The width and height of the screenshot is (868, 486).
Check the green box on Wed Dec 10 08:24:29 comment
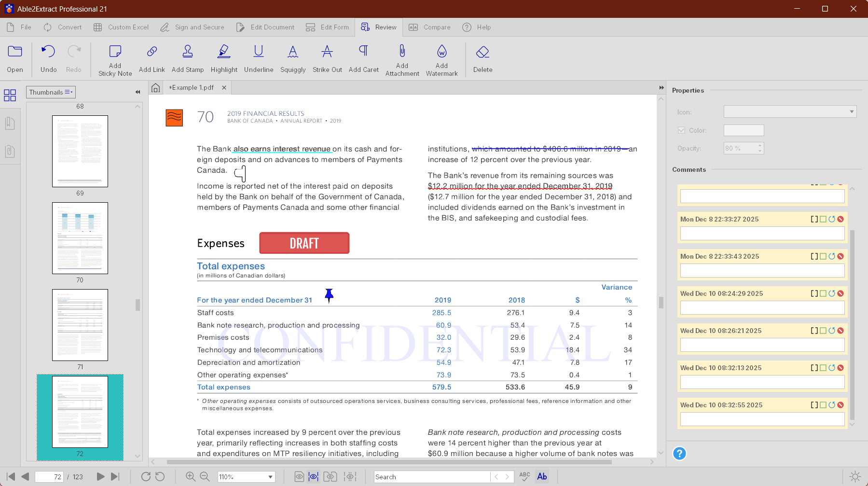[823, 293]
